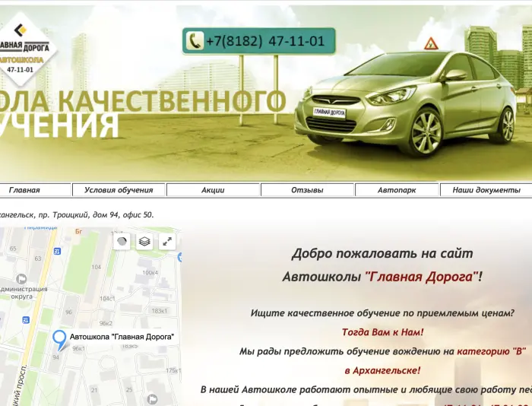Click the banner slogan КАЧЕСТВЕННОГО
This screenshot has width=532, height=406.
pos(172,101)
